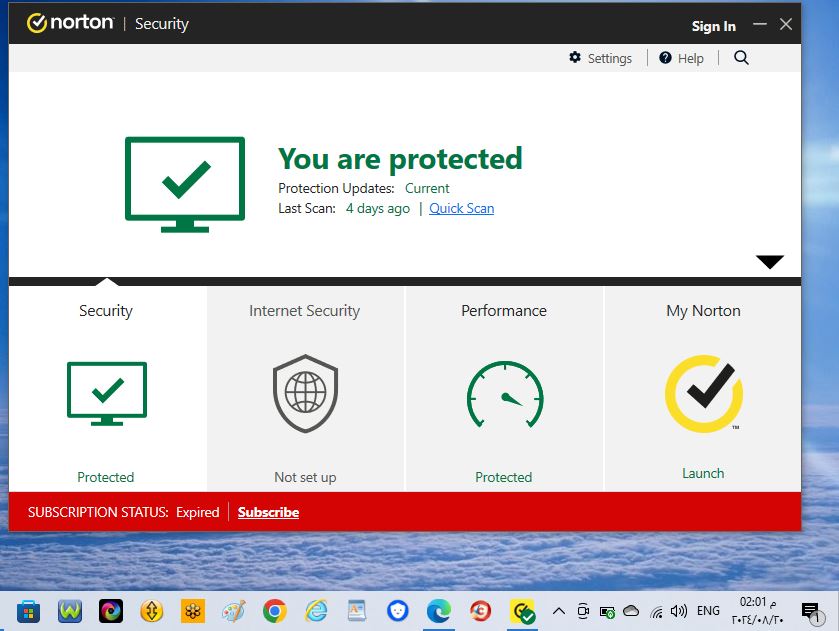
Task: Open the volume speaker tray icon
Action: tap(678, 611)
